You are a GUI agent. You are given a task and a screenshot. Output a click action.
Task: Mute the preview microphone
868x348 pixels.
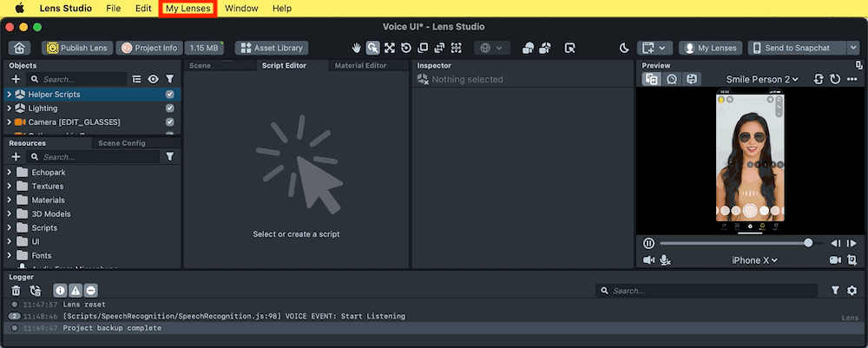coord(666,260)
